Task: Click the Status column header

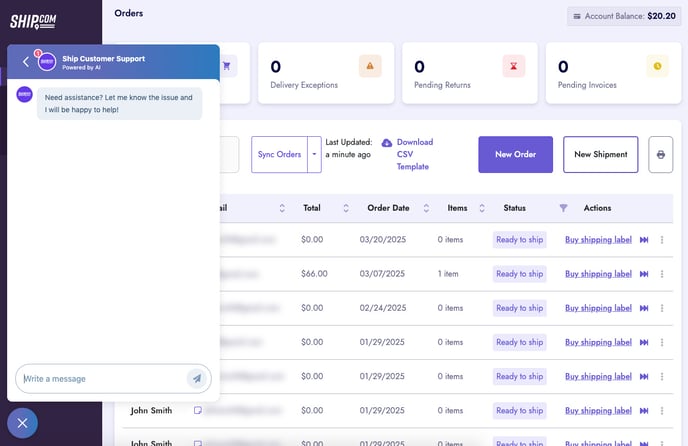Action: coord(515,208)
